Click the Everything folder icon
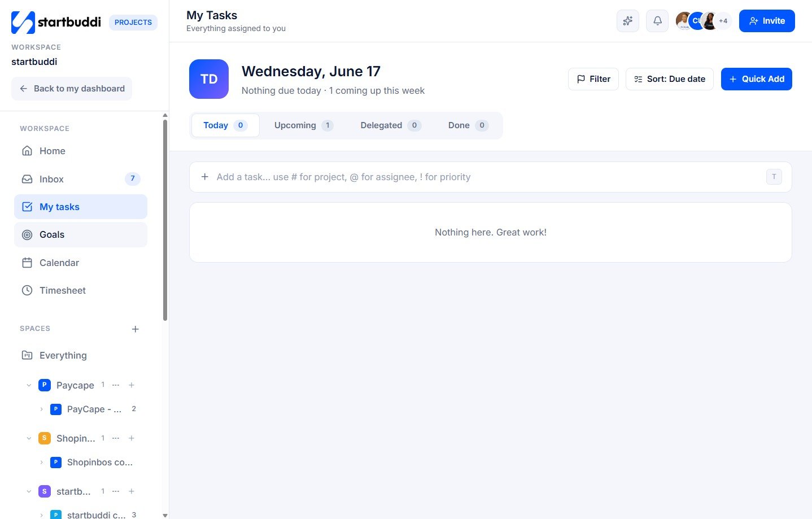812x519 pixels. 27,355
